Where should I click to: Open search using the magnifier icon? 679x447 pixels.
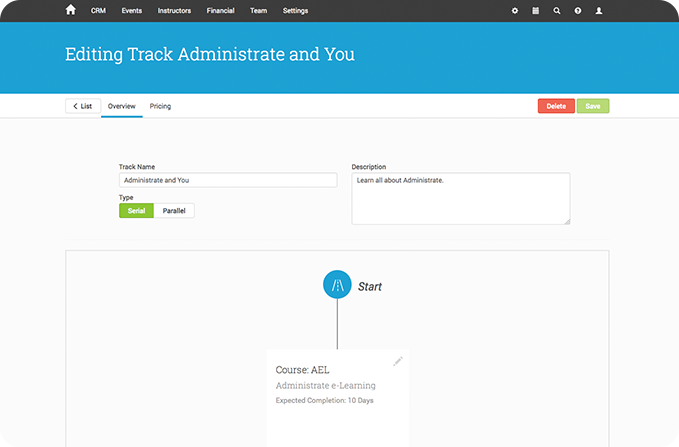[x=557, y=11]
